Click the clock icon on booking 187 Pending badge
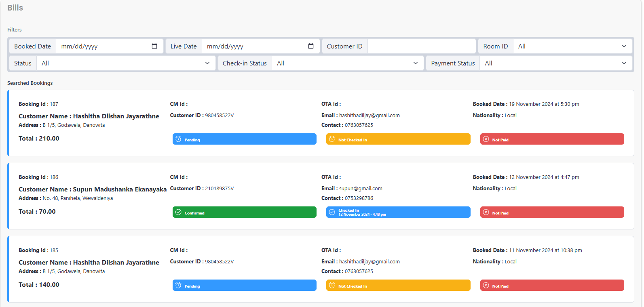This screenshot has height=307, width=644. 178,139
